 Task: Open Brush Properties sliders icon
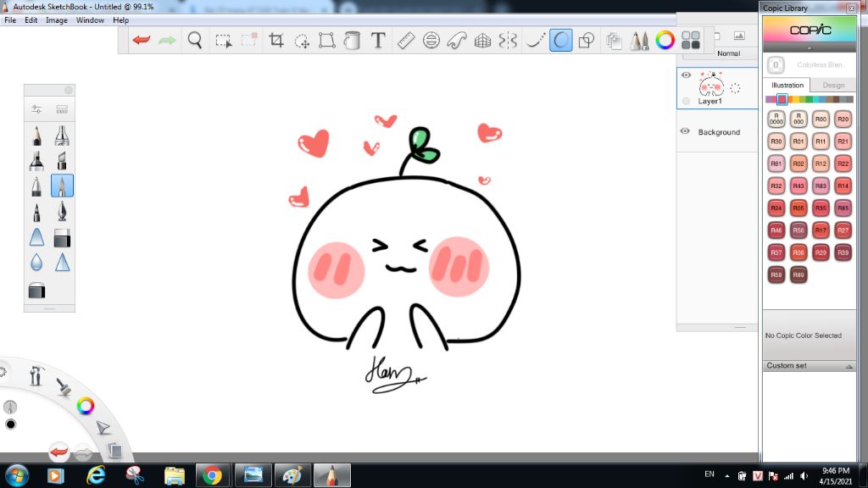pos(36,109)
